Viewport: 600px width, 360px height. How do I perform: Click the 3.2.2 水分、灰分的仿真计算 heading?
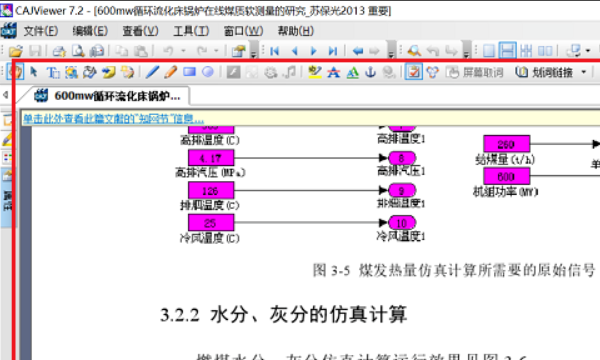coord(284,314)
